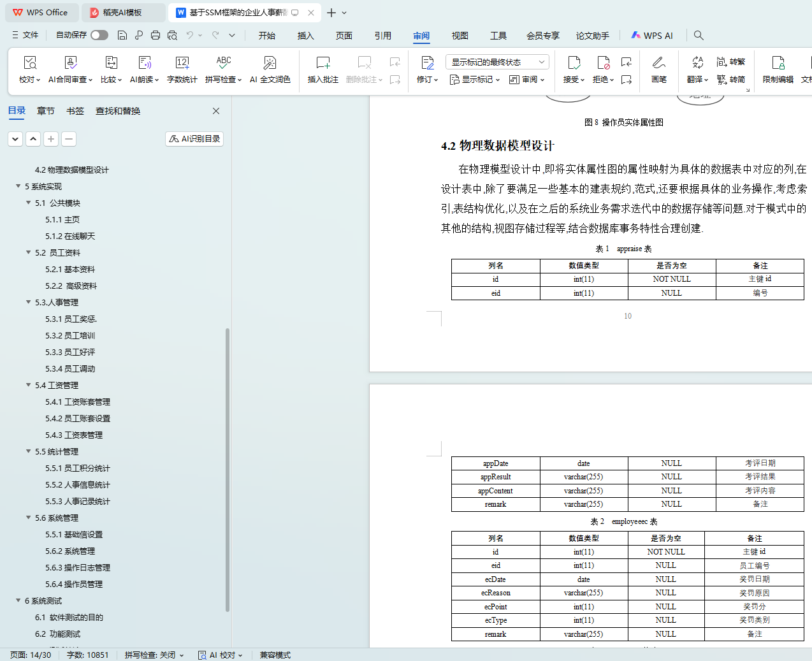Image resolution: width=812 pixels, height=661 pixels.
Task: Click the AI识别目录 button
Action: (x=194, y=138)
